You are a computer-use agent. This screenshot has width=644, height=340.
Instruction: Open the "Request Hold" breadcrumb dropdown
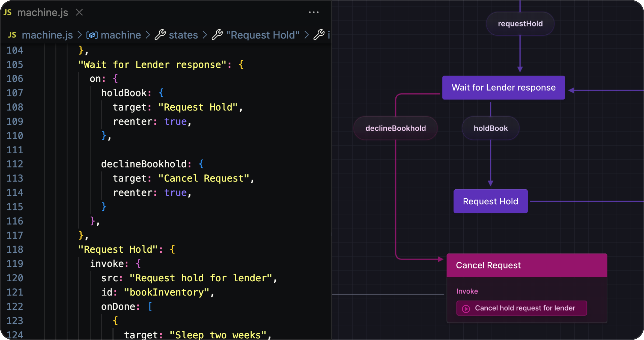coord(262,35)
